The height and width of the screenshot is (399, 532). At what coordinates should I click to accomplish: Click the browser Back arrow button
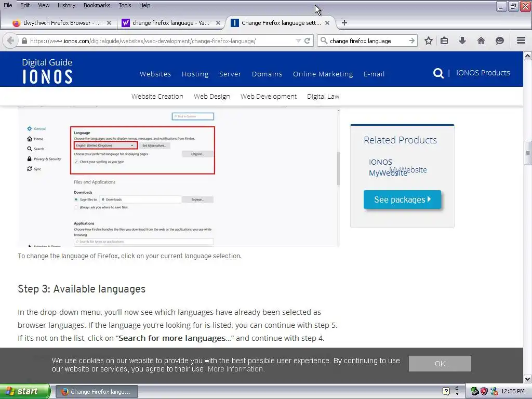point(10,41)
